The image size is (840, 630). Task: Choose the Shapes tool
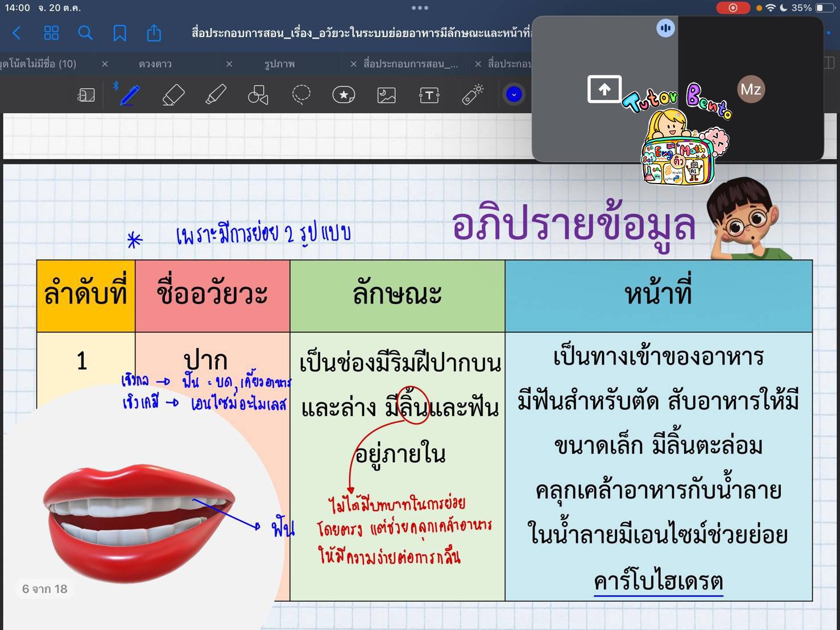[x=258, y=95]
